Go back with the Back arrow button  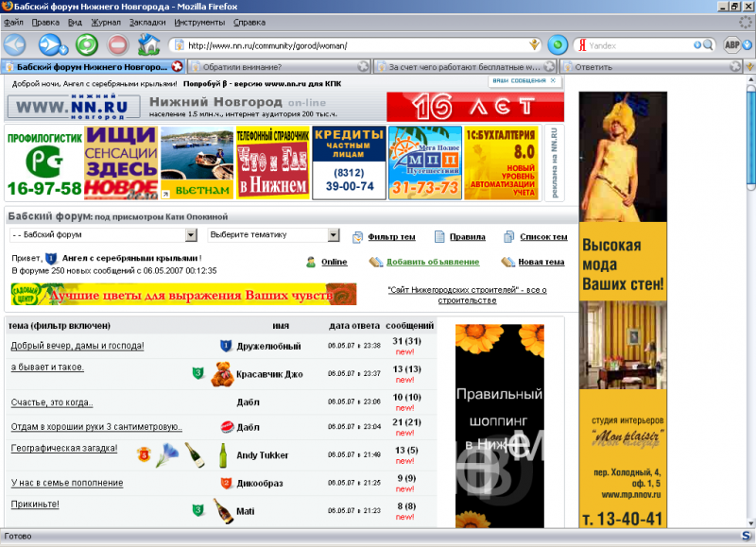click(15, 45)
